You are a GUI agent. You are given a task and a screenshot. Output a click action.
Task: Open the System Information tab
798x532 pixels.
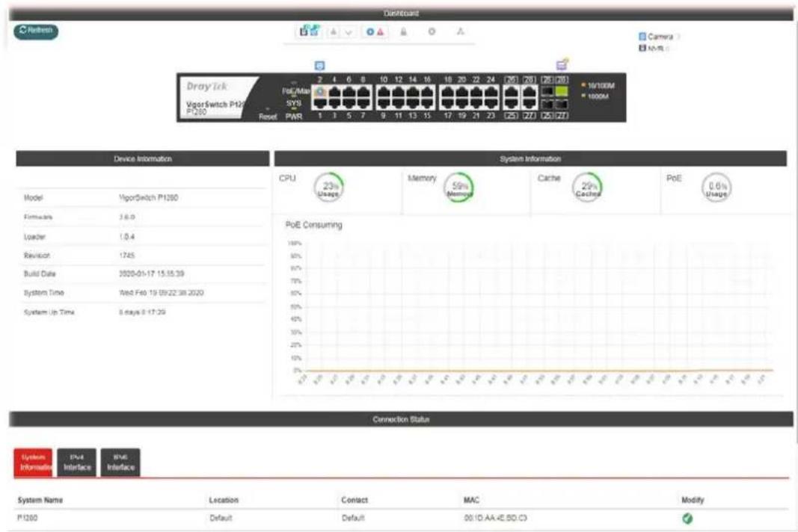tap(33, 463)
